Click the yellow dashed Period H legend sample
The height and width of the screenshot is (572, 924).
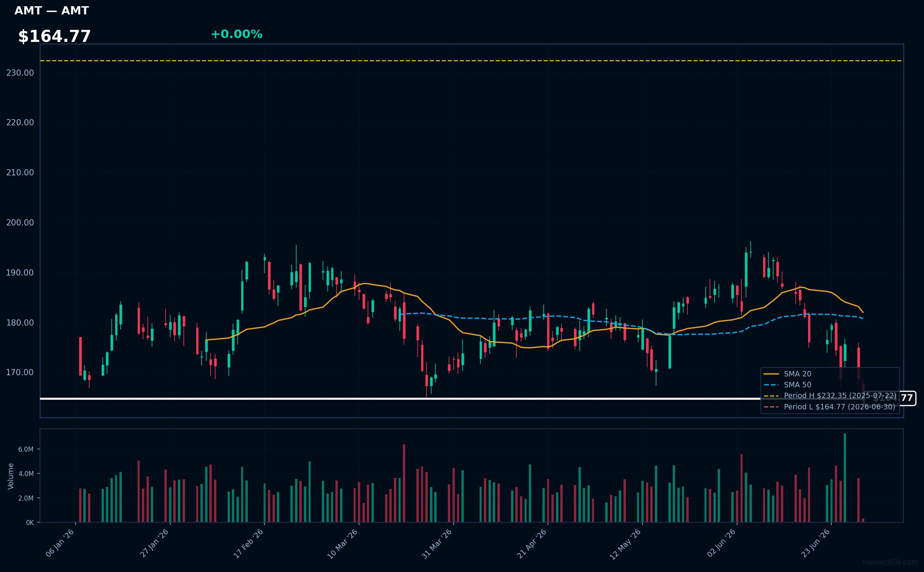[x=771, y=396]
